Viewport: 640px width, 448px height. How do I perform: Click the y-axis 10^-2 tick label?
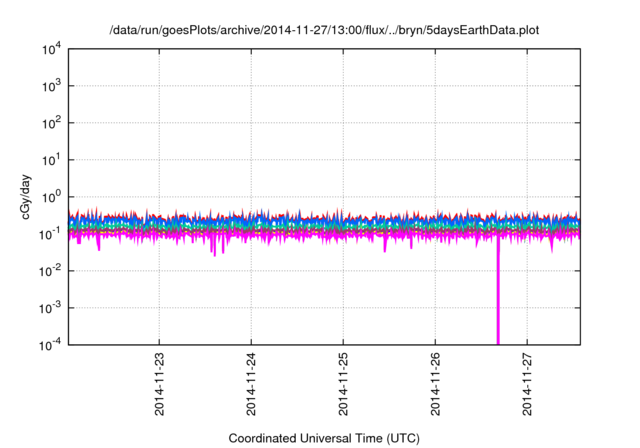coord(50,271)
